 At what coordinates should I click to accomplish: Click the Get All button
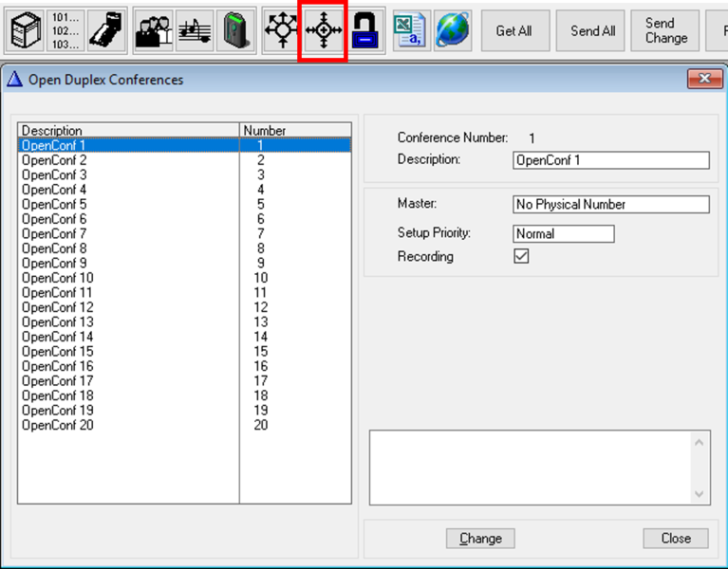tap(514, 30)
